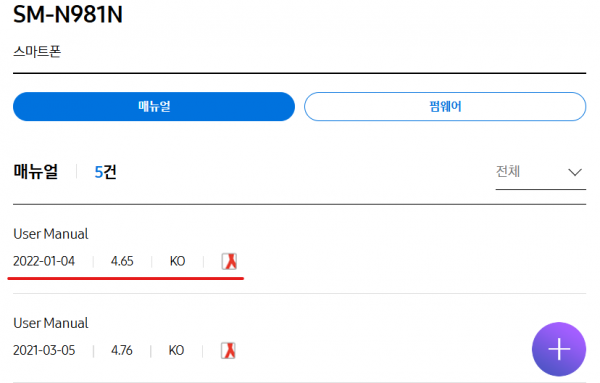
Task: Select the 2022-01-04 date text
Action: pos(44,261)
